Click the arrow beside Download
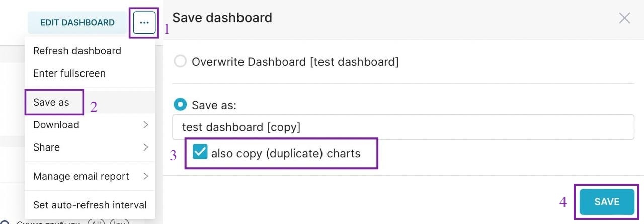644x224 pixels. (x=146, y=125)
